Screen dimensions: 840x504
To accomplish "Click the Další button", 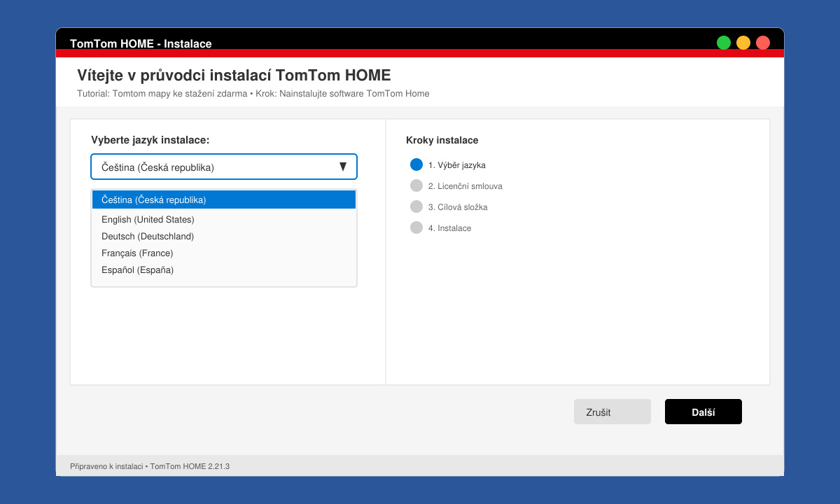I will 703,412.
